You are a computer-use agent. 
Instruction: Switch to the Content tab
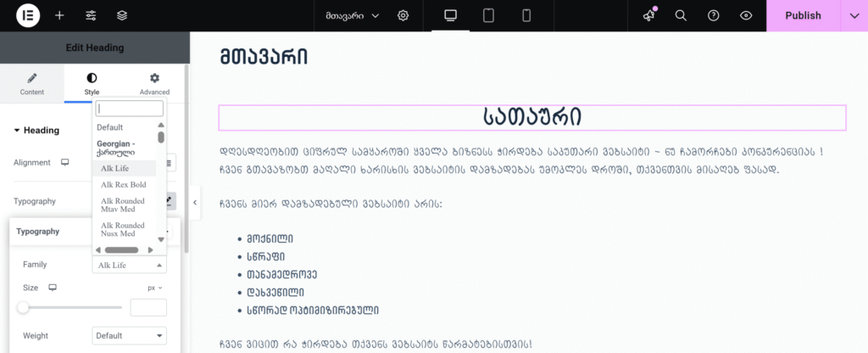click(x=32, y=84)
